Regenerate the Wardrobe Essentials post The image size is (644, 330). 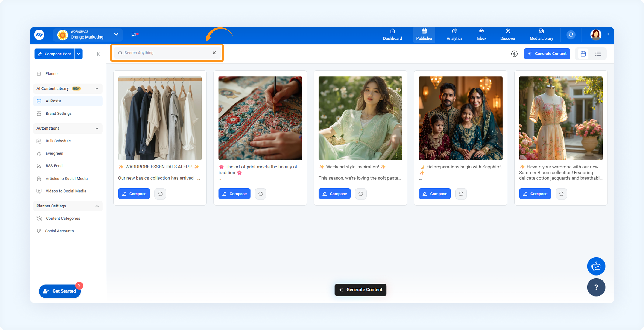(x=160, y=194)
